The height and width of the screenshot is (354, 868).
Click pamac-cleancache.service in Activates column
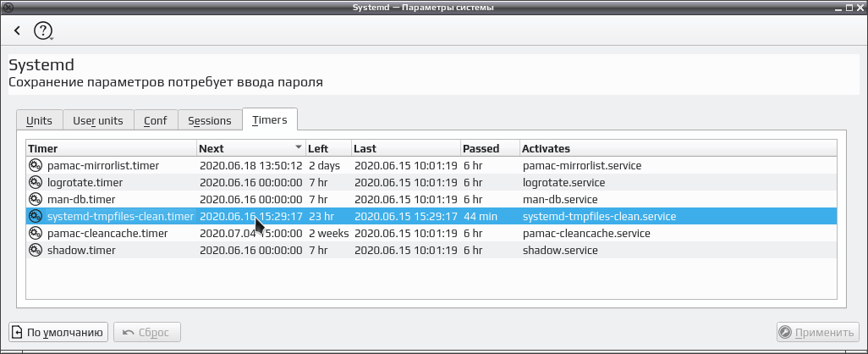point(586,233)
